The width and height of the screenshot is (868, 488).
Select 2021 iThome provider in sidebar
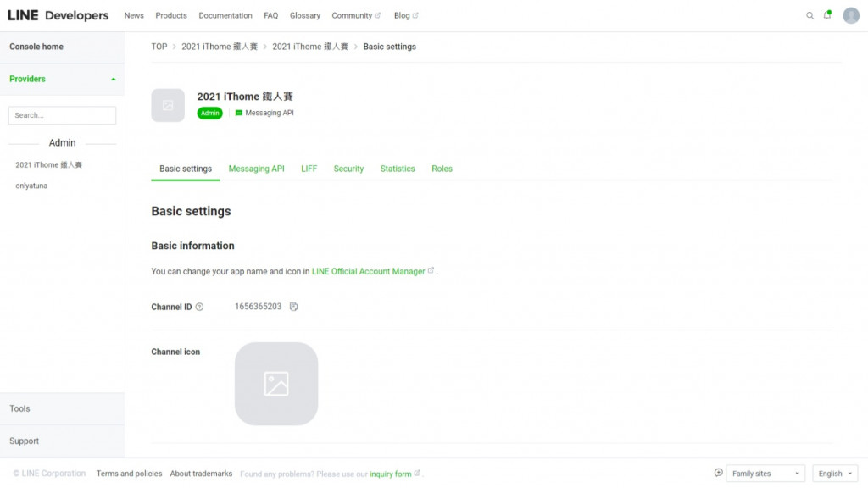48,165
